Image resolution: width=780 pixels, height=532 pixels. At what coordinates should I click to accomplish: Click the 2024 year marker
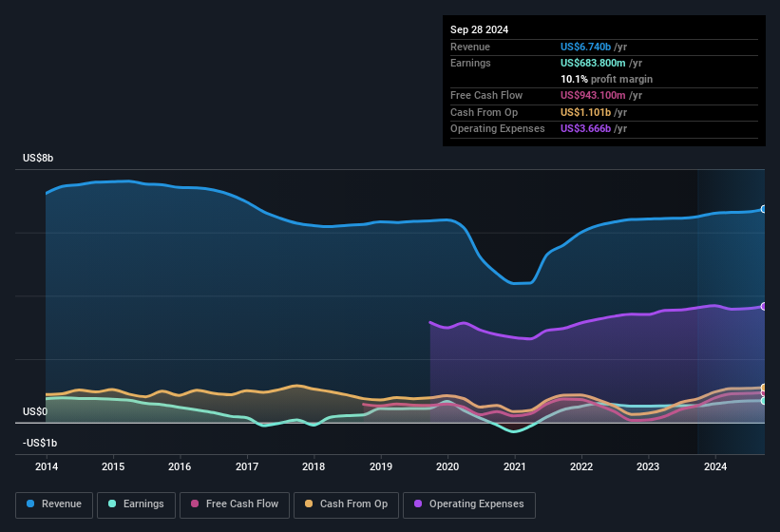tap(715, 466)
